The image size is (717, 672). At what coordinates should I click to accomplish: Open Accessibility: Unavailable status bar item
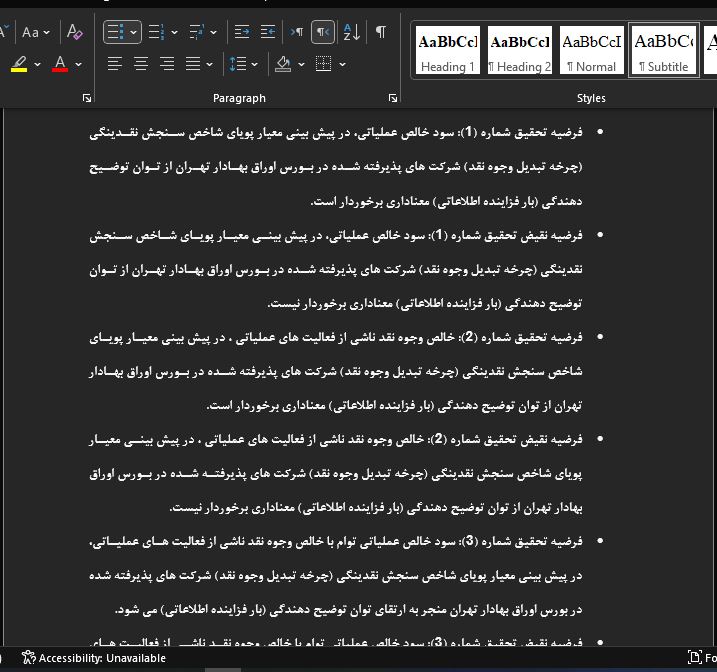pos(94,658)
